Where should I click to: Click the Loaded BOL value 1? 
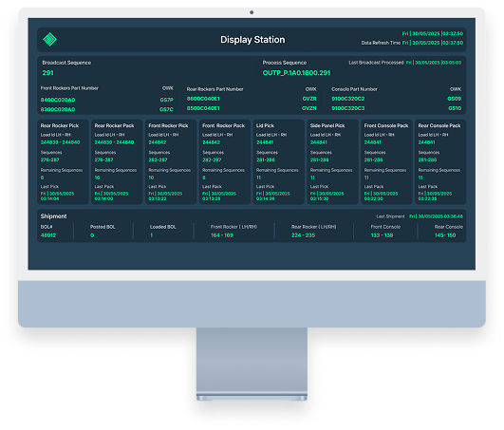click(x=151, y=235)
